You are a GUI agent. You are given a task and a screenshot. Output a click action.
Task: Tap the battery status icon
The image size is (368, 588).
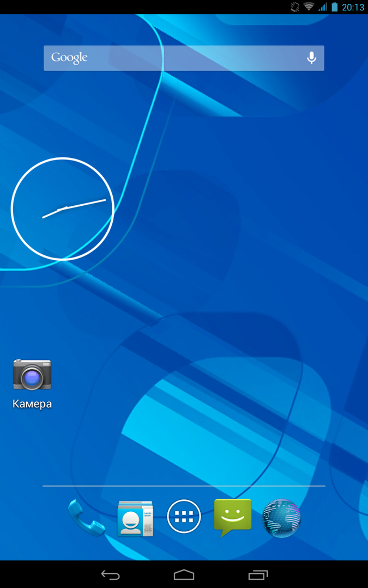tap(334, 7)
